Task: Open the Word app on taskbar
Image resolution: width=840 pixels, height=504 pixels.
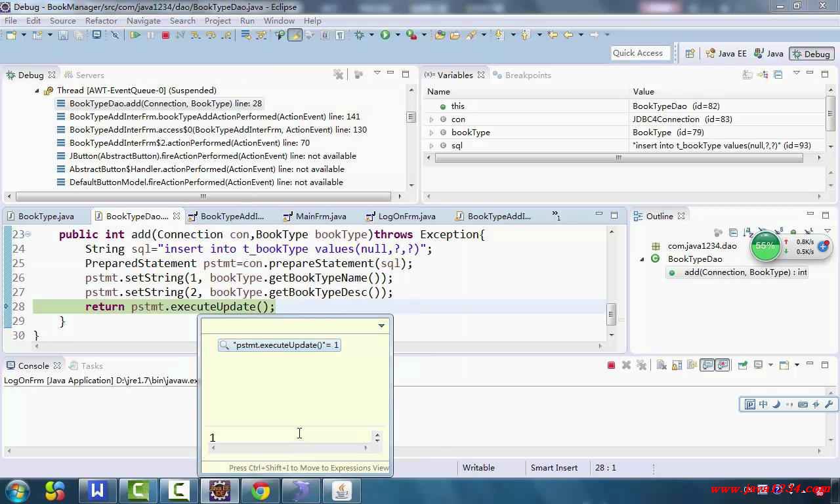Action: tap(98, 490)
